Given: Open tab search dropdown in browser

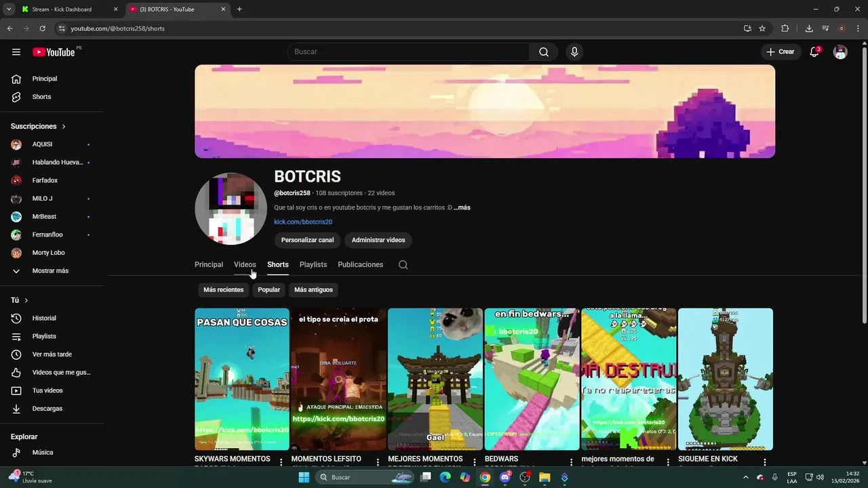Looking at the screenshot, I should 9,9.
